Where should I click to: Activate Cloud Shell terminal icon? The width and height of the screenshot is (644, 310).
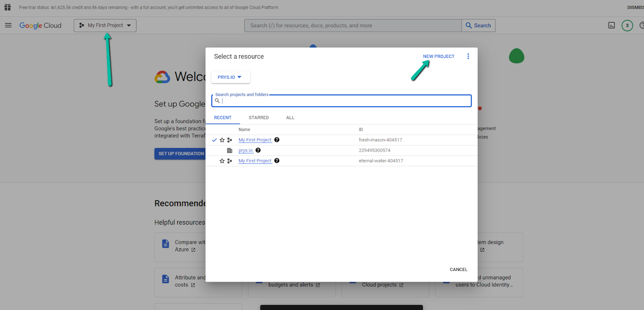(x=611, y=25)
